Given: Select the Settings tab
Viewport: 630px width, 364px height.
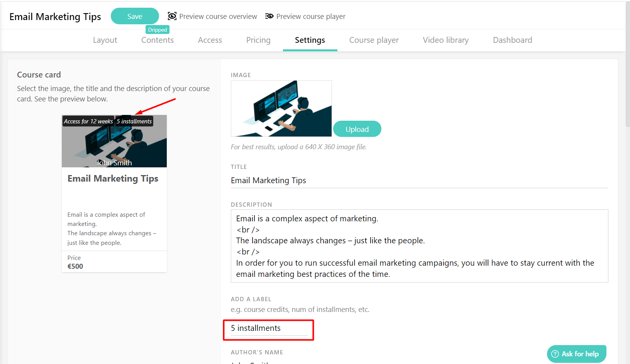Looking at the screenshot, I should 310,40.
